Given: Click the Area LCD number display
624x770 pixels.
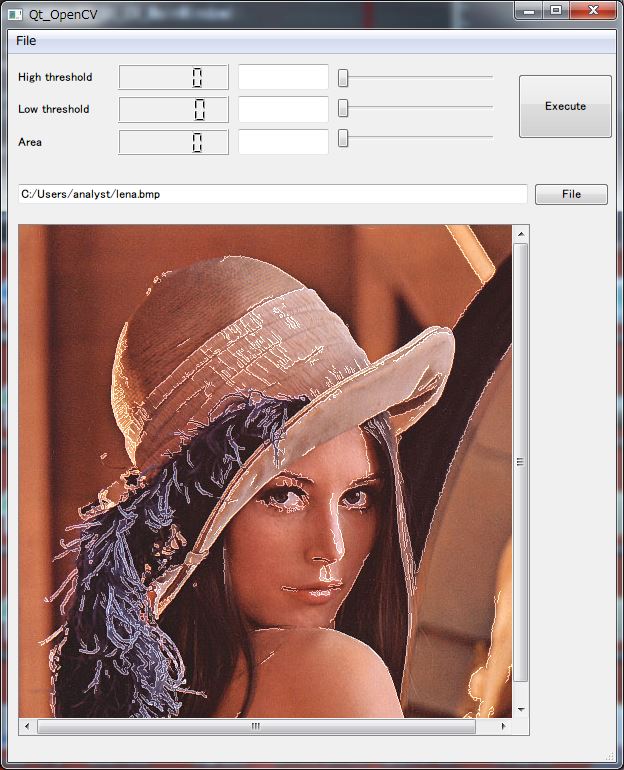Looking at the screenshot, I should [174, 142].
